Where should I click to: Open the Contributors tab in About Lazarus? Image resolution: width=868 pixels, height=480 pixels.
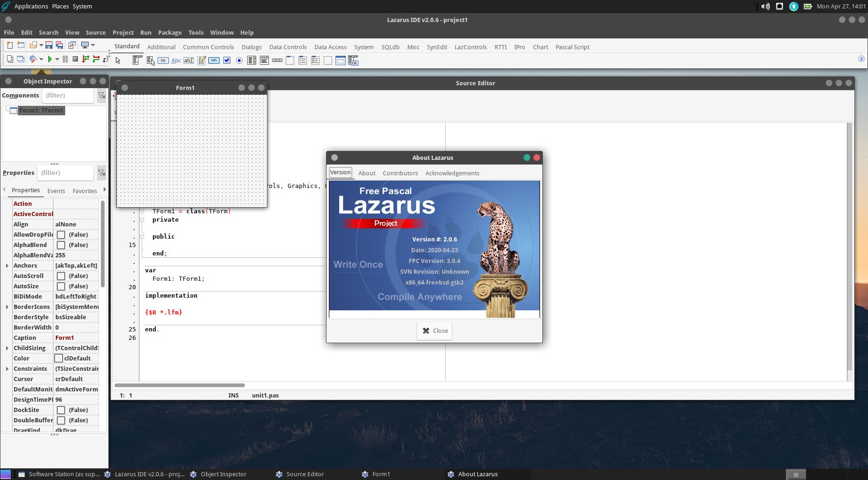pos(400,173)
